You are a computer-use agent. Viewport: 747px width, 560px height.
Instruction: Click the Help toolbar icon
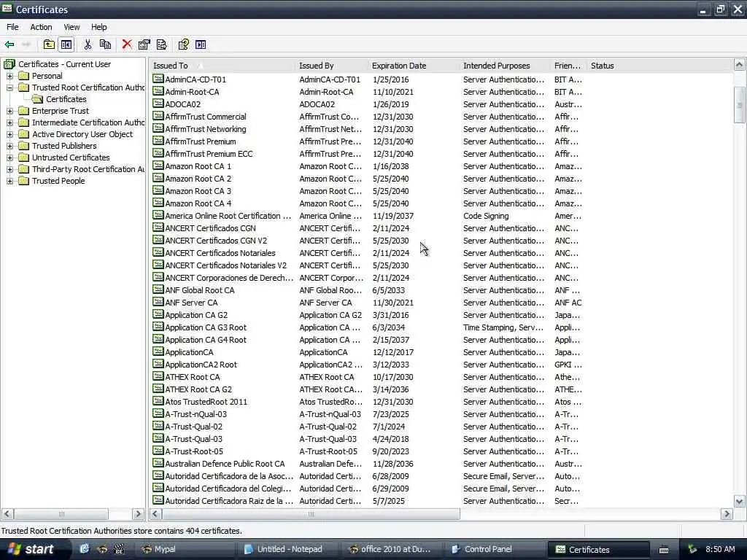[x=183, y=44]
